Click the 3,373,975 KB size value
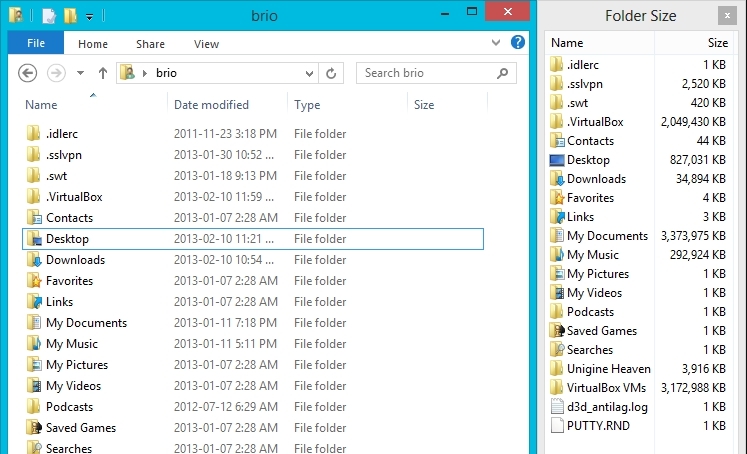 [x=693, y=236]
